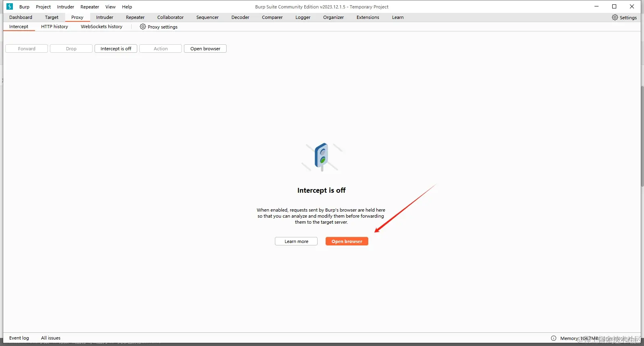Switch to the Intruder tab
The width and height of the screenshot is (644, 346).
coord(105,17)
